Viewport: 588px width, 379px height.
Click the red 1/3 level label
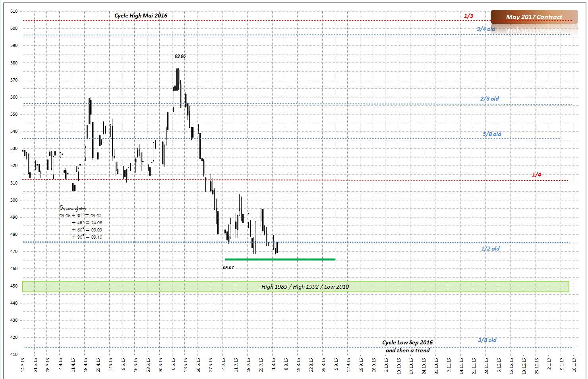coord(468,16)
